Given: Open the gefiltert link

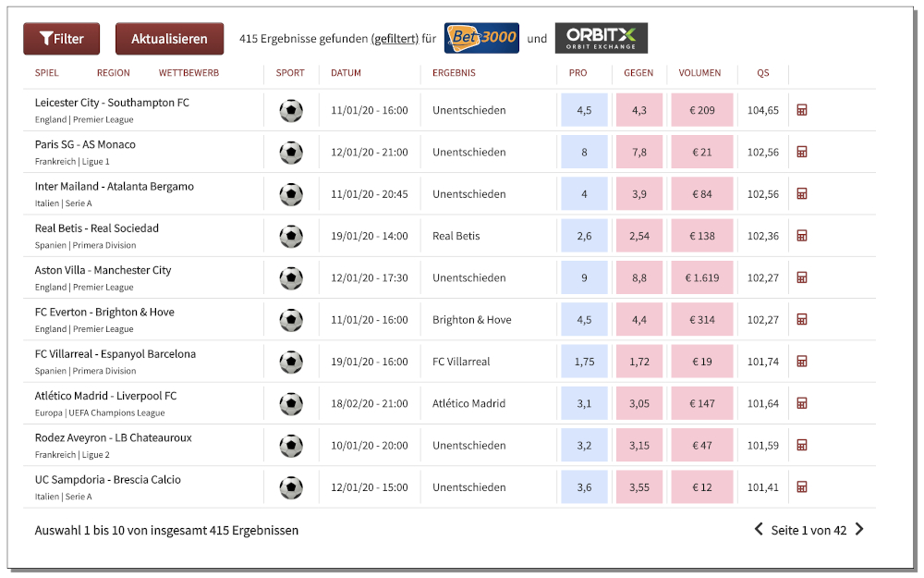Looking at the screenshot, I should click(x=395, y=39).
